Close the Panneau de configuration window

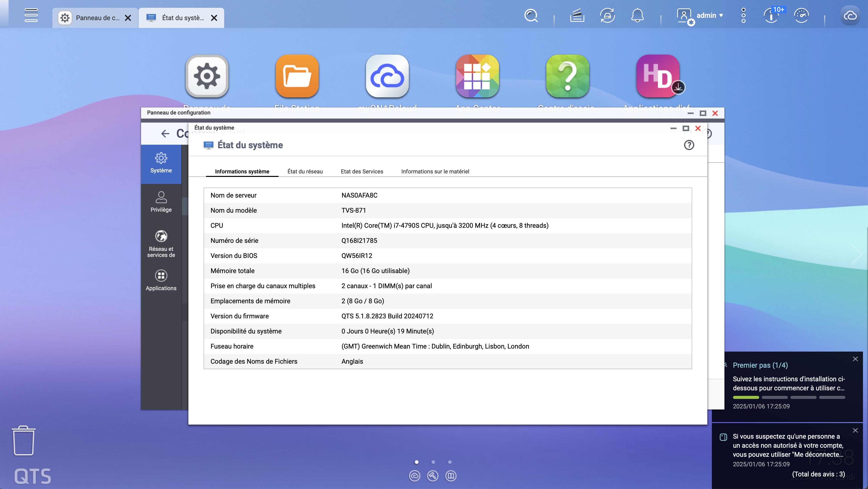715,113
